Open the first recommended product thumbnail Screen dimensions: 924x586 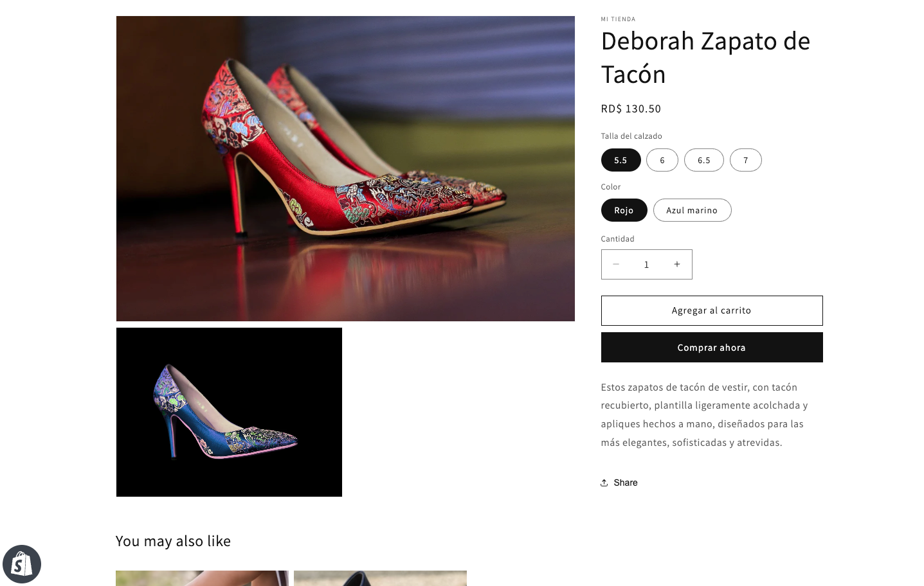tap(202, 578)
